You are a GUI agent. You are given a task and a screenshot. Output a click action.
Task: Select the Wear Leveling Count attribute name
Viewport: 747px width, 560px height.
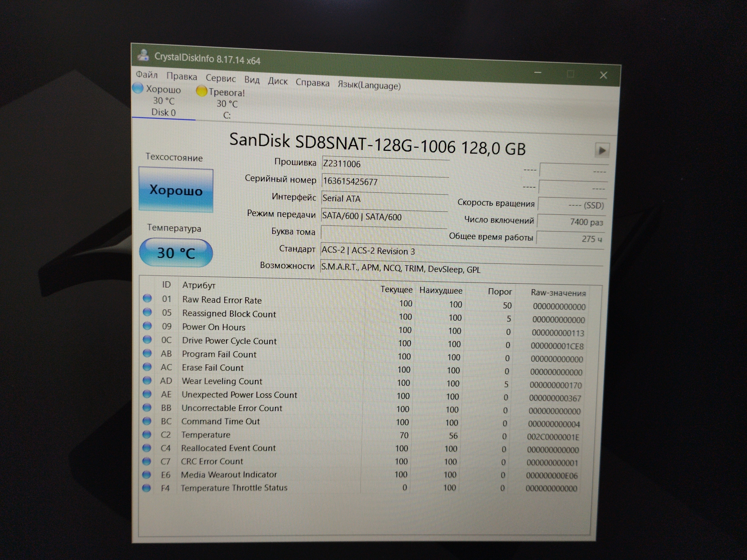coord(222,381)
